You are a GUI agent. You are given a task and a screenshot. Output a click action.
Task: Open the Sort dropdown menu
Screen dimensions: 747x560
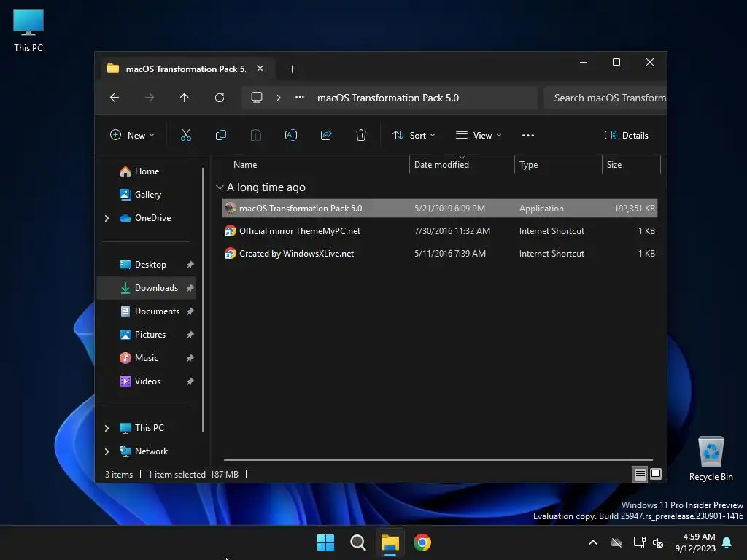(x=414, y=135)
